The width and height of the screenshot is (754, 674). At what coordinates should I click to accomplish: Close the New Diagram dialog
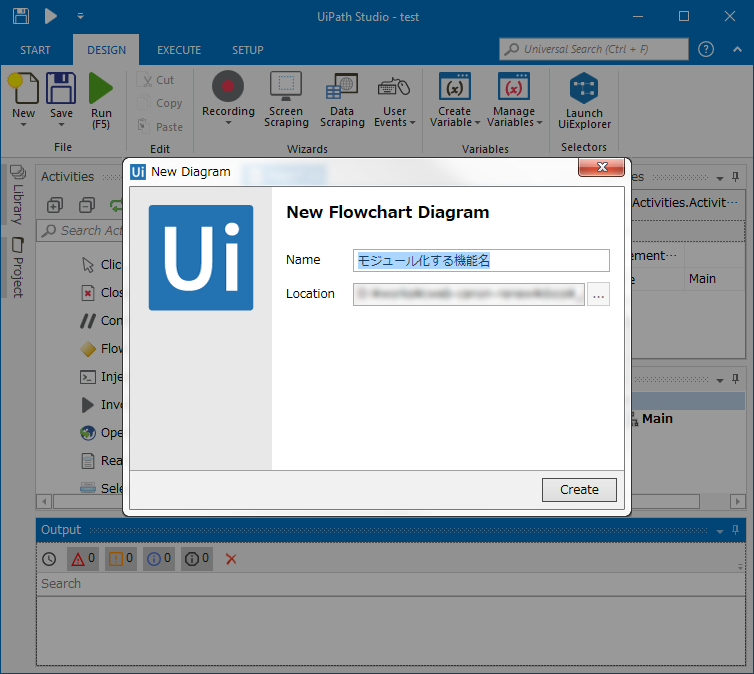602,167
